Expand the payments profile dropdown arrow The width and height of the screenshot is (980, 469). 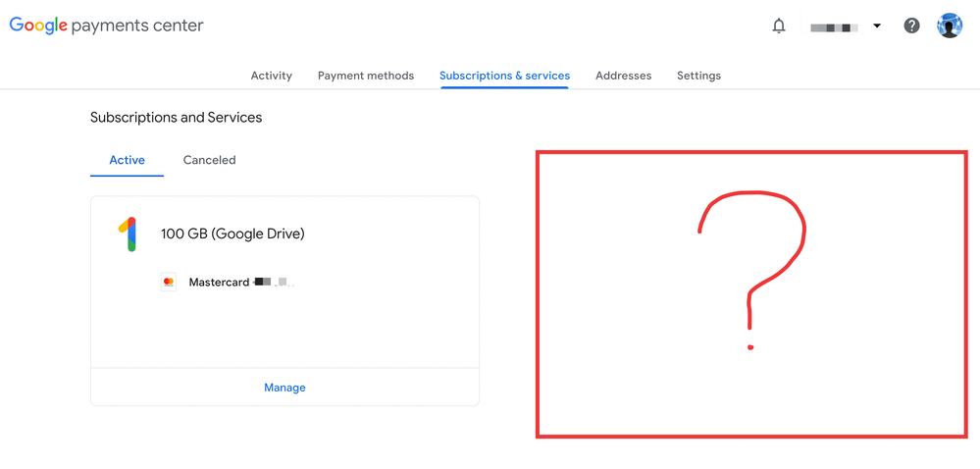tap(877, 26)
